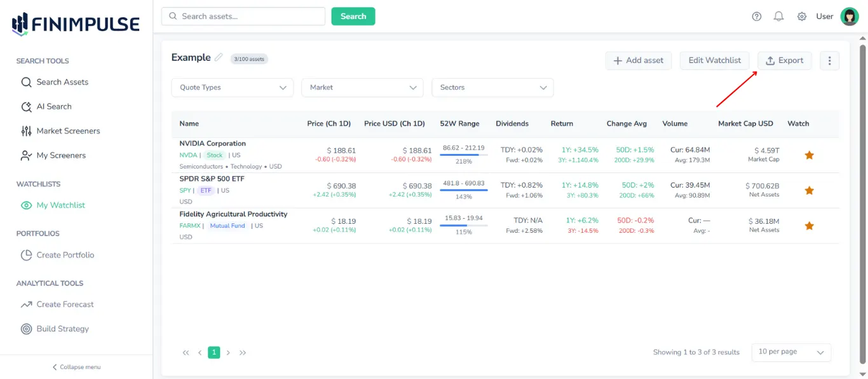Open notifications bell icon

pyautogui.click(x=778, y=17)
